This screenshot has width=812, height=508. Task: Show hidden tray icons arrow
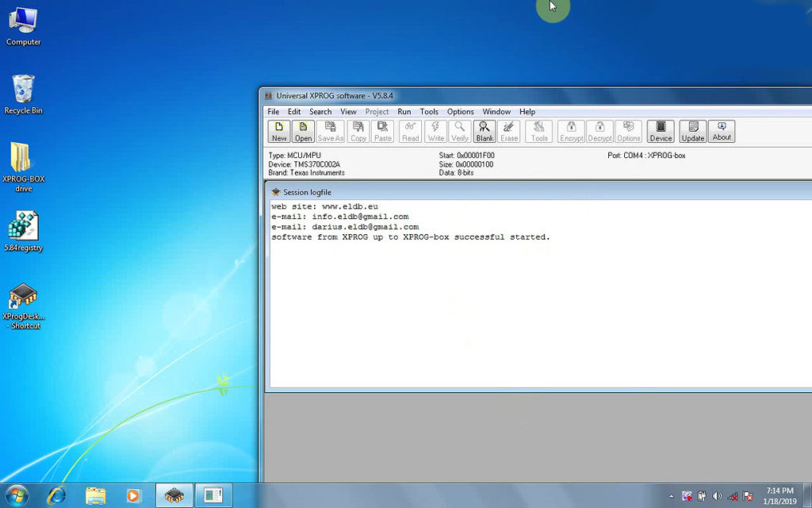click(672, 496)
